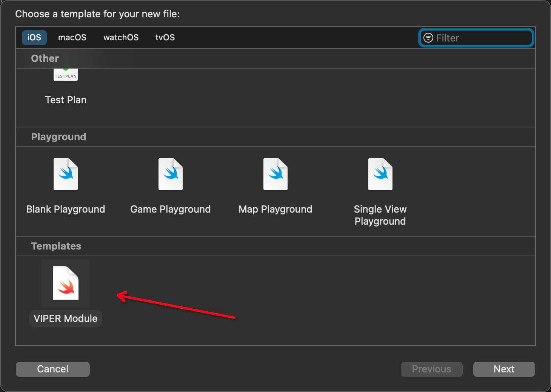This screenshot has width=551, height=392.
Task: Choose the Single View Playground icon
Action: click(380, 174)
